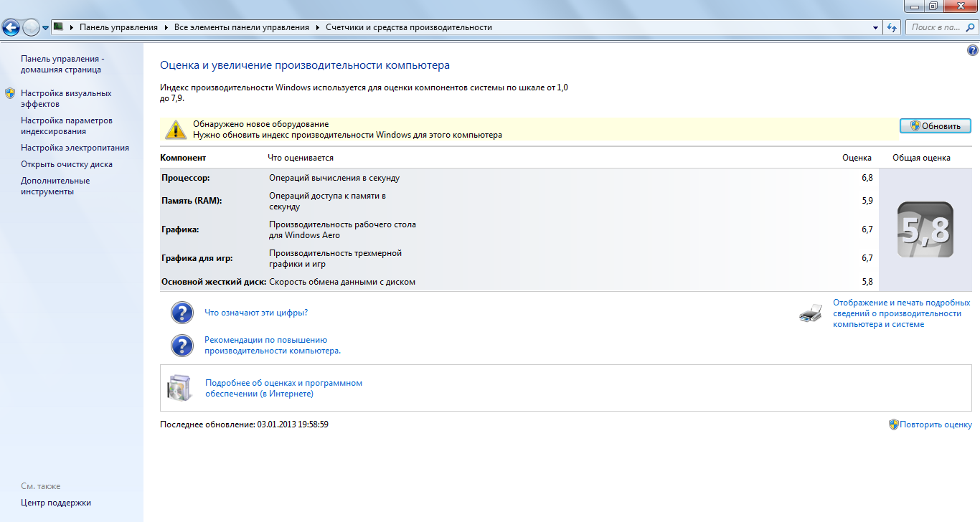Open 'Панель управления - домашняя страница' link
This screenshot has width=980, height=522.
tap(62, 64)
